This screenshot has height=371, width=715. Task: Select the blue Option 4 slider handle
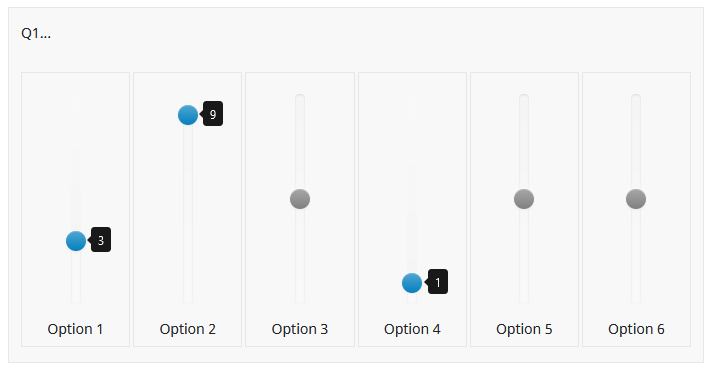tap(412, 283)
